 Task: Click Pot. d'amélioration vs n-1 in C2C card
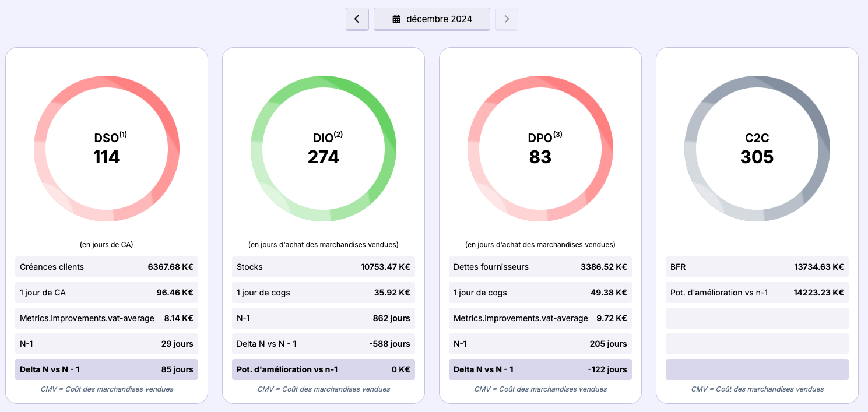(x=757, y=293)
